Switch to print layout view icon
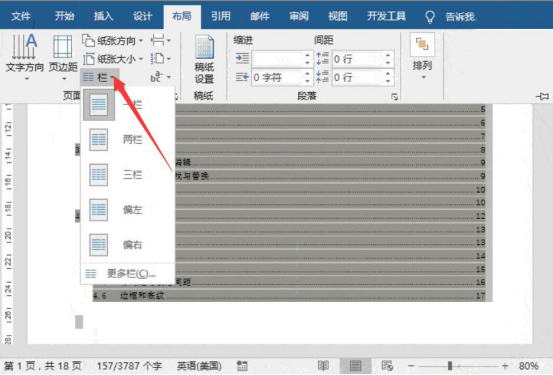553x375 pixels. tap(355, 365)
